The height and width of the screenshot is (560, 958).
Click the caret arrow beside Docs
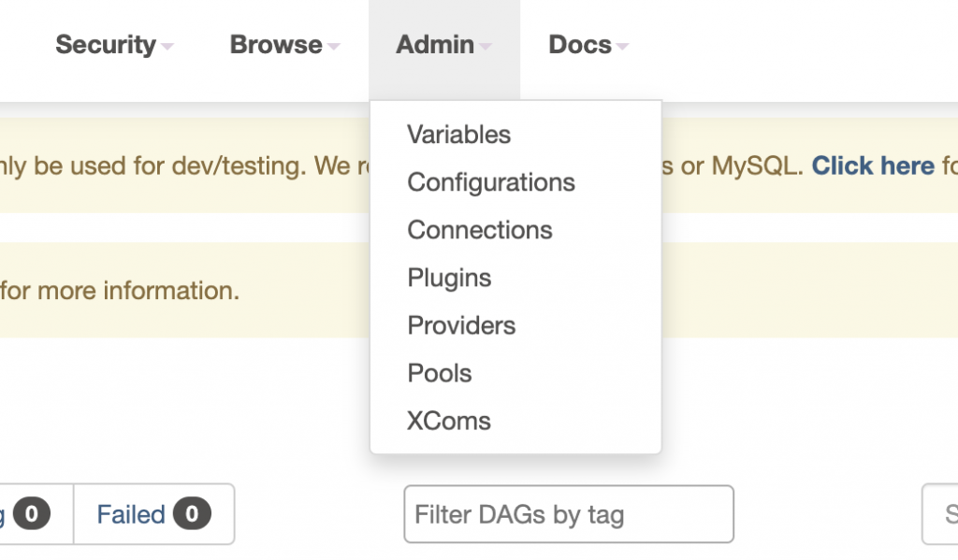(x=622, y=47)
